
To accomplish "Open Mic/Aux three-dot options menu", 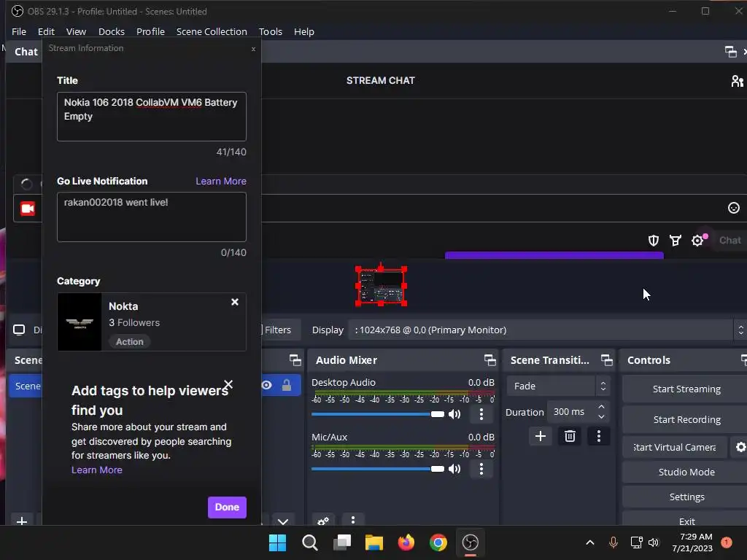I will point(481,469).
